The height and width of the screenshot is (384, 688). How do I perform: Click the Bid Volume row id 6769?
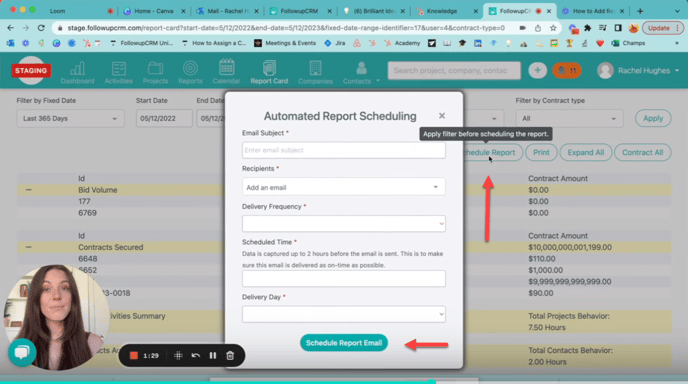tap(87, 213)
